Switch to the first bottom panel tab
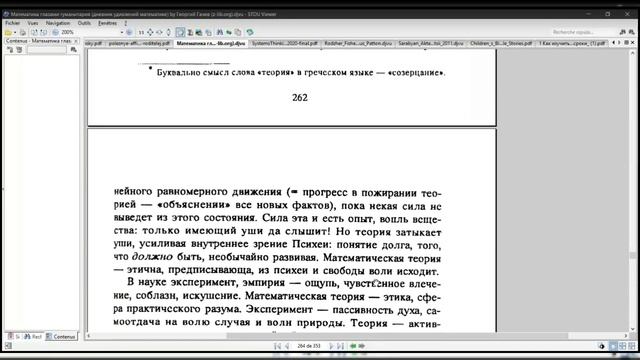 pyautogui.click(x=13, y=337)
